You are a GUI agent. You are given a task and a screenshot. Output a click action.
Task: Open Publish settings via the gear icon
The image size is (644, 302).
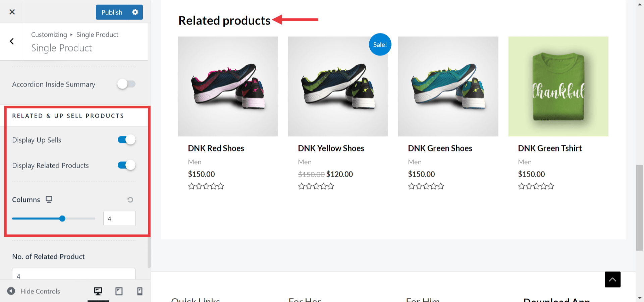pos(135,12)
